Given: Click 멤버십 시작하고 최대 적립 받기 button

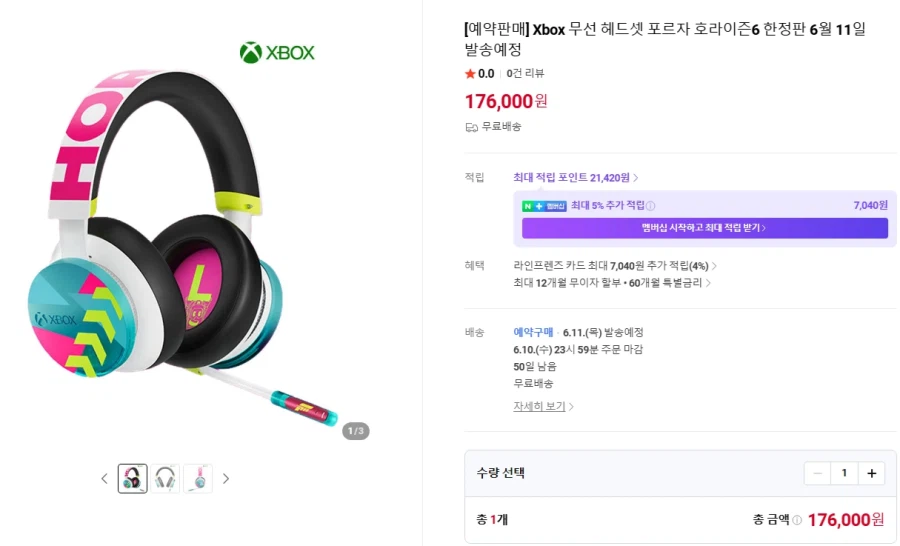Looking at the screenshot, I should 704,228.
